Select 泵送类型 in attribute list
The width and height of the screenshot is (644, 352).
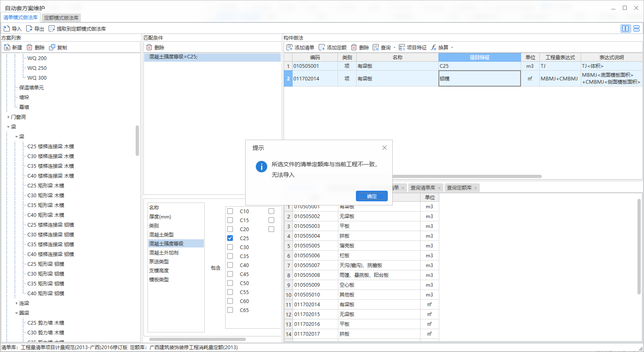coord(176,261)
